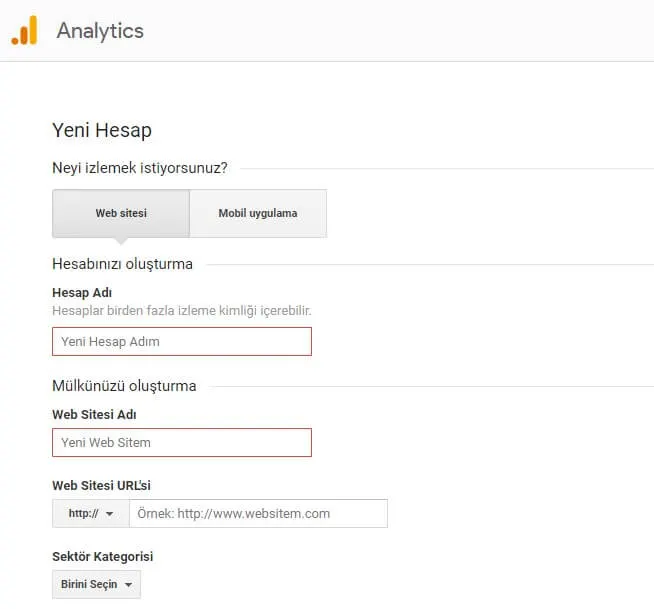Click the 'Mülkünüzü oluşturma' section heading

[x=124, y=386]
